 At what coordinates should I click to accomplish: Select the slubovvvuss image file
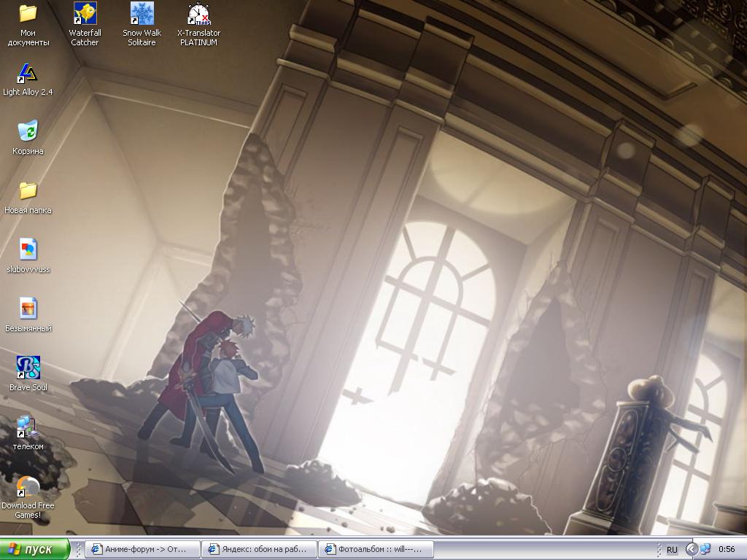coord(28,249)
